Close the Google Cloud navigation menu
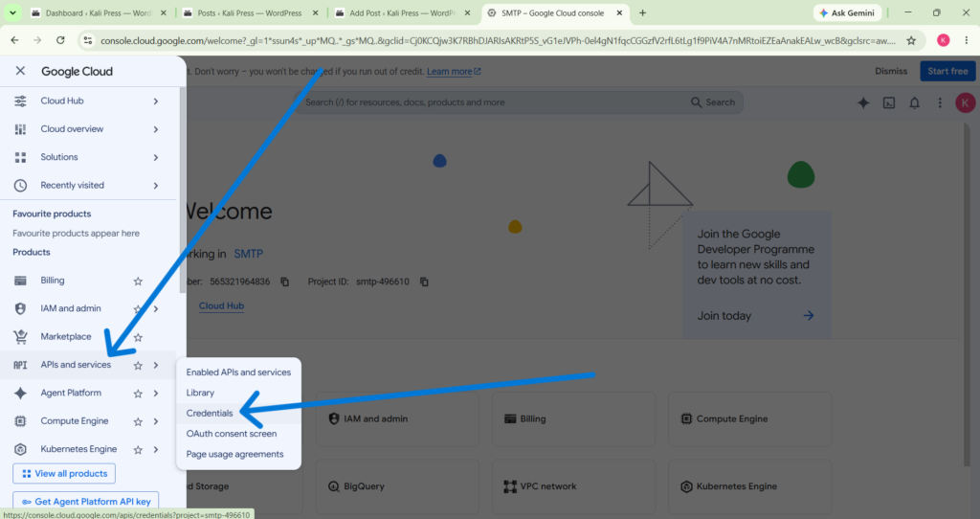The width and height of the screenshot is (980, 519). pyautogui.click(x=20, y=71)
